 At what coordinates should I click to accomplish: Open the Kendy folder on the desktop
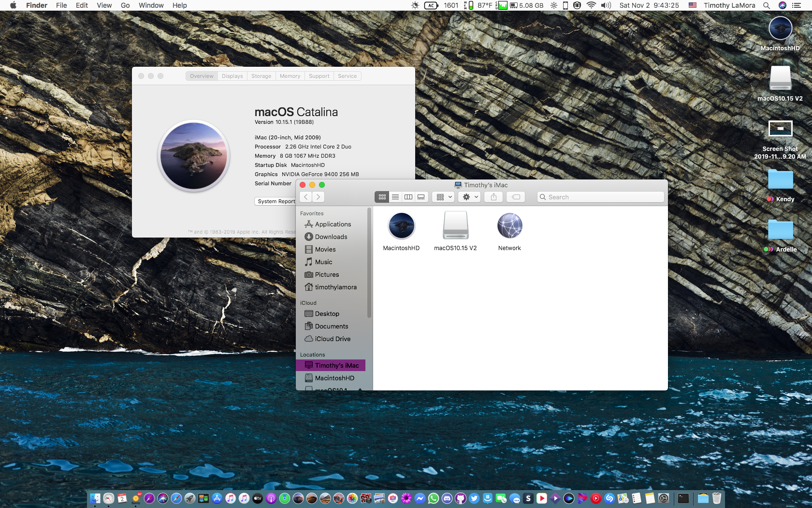(x=780, y=180)
